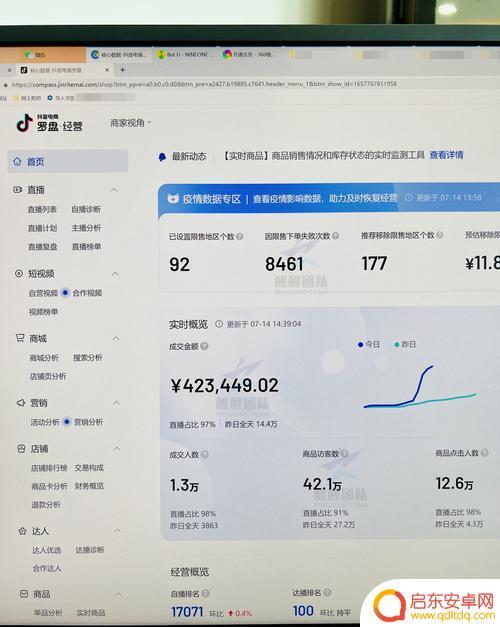This screenshot has width=500, height=627.
Task: Open 主播分析 page
Action: [86, 228]
